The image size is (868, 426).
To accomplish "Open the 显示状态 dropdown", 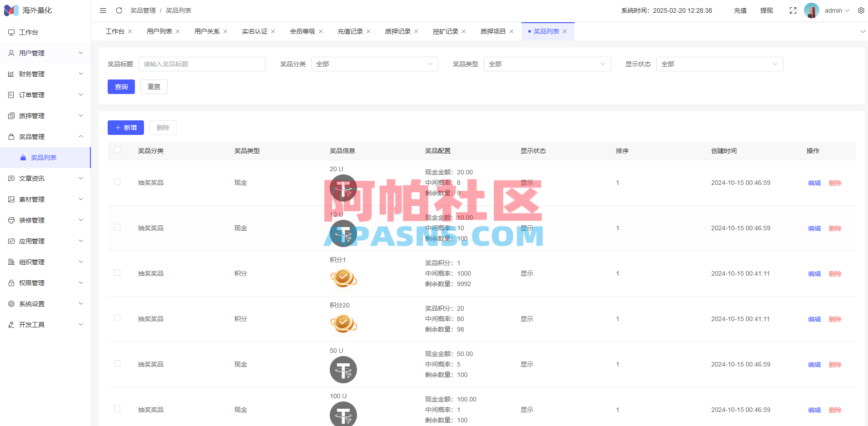I will (719, 64).
